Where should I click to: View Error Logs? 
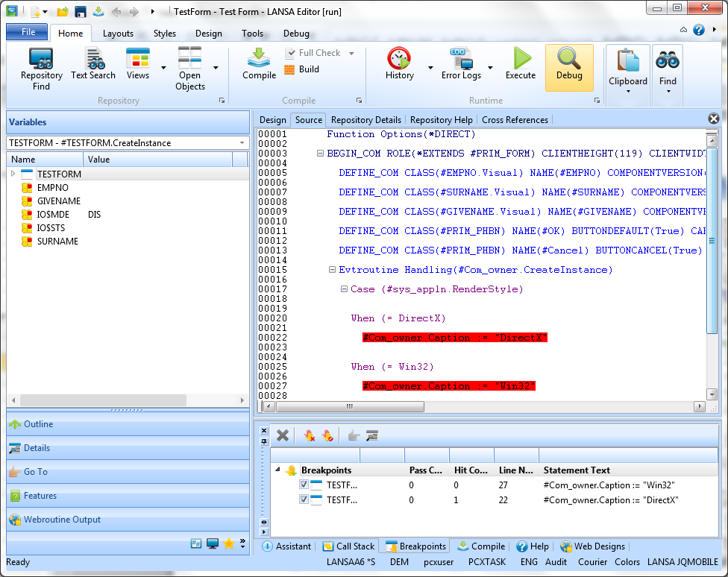[461, 64]
